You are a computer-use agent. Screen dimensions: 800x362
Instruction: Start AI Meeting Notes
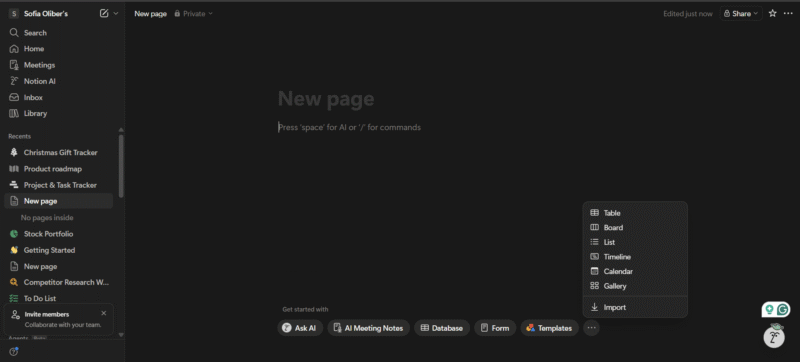[x=368, y=328]
